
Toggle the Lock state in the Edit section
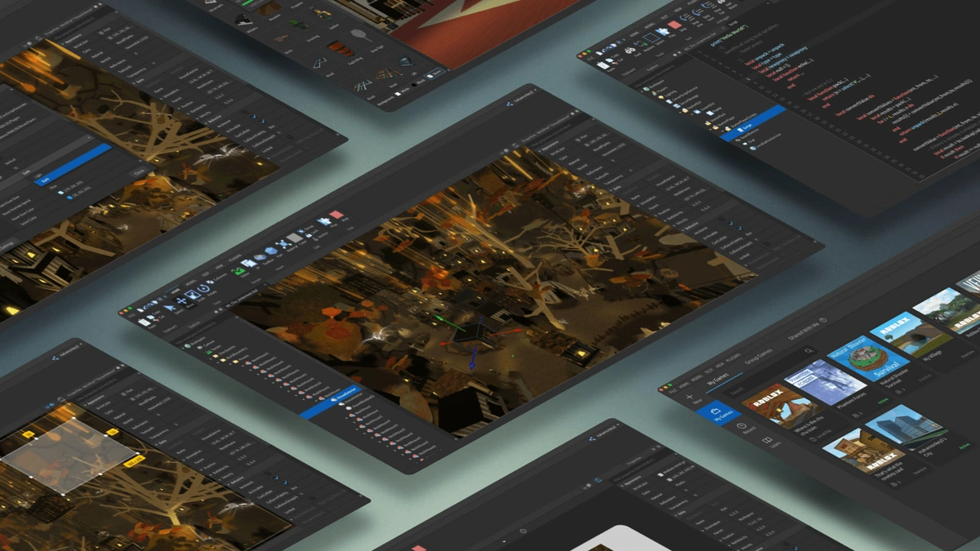309,233
